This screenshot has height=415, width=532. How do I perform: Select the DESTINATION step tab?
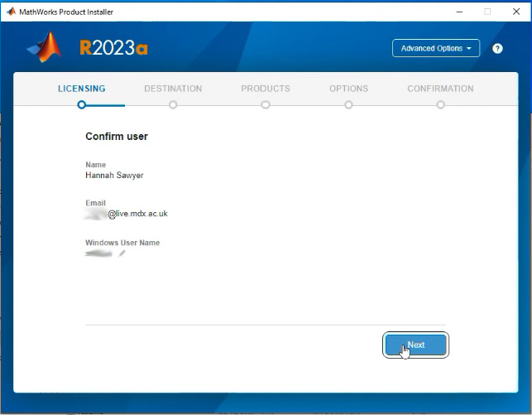173,89
